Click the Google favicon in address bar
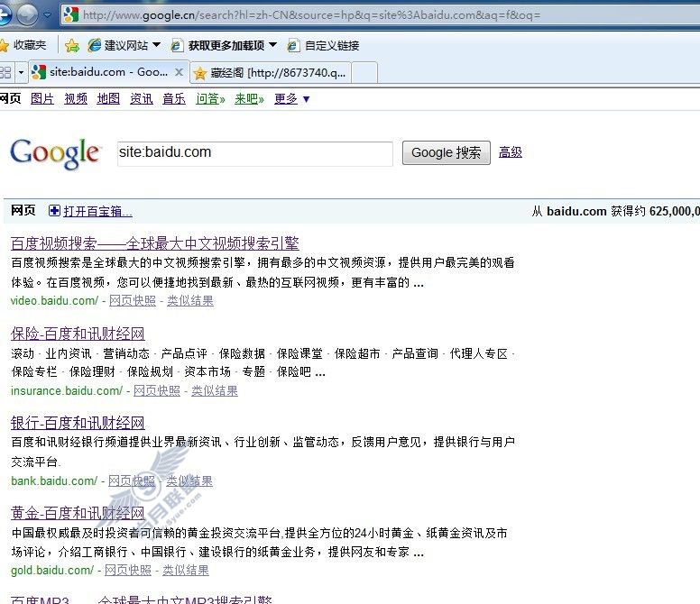 click(x=71, y=15)
